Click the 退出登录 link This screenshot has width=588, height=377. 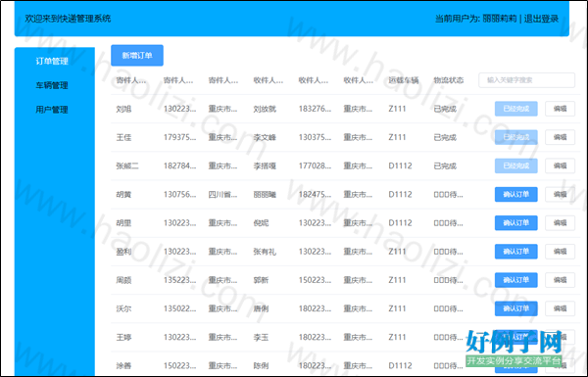[541, 19]
